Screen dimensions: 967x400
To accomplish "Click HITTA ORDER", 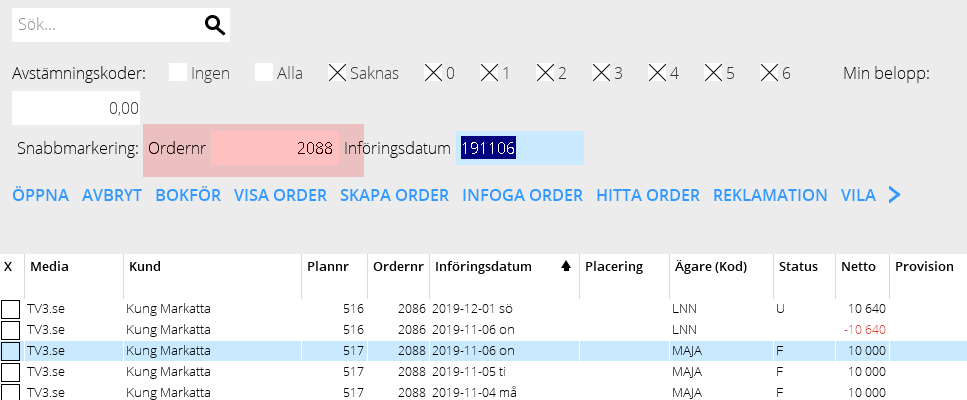I will click(x=648, y=195).
